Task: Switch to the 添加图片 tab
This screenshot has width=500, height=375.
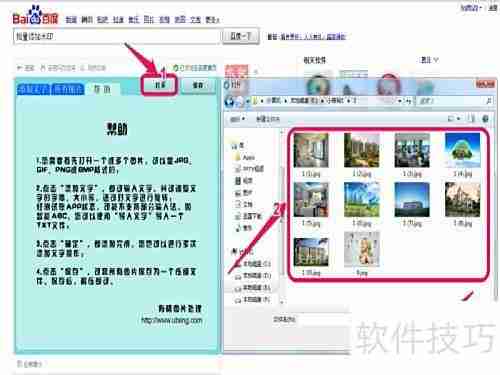Action: [68, 89]
